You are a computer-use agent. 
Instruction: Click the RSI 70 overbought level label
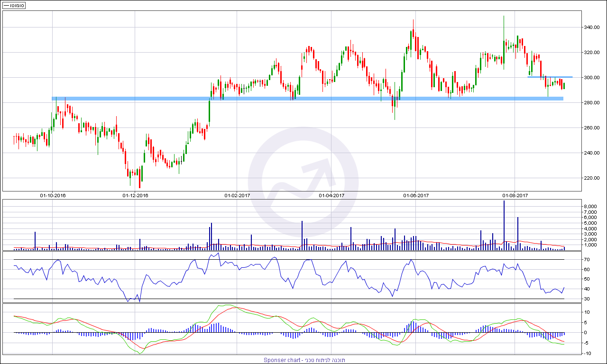click(x=587, y=260)
